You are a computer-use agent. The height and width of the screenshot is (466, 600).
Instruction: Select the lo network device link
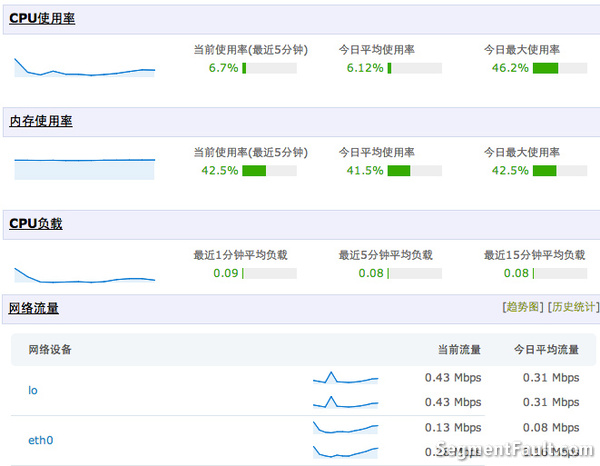32,390
